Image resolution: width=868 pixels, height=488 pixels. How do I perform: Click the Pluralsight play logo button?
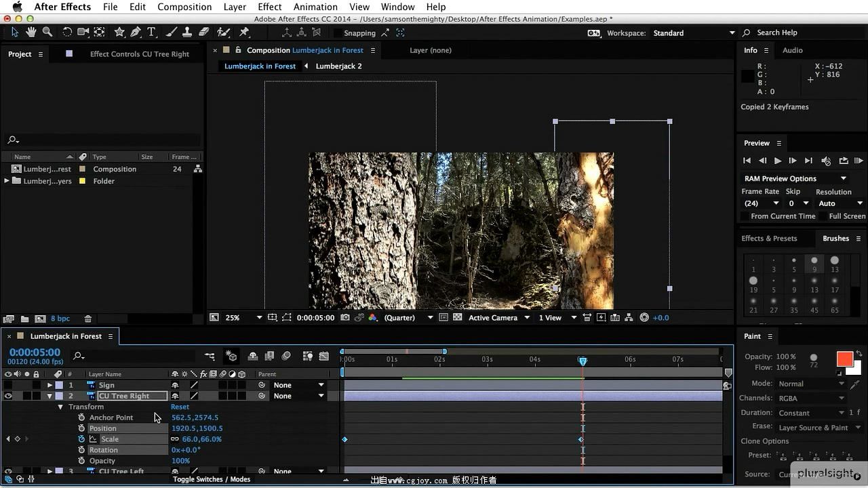click(857, 476)
